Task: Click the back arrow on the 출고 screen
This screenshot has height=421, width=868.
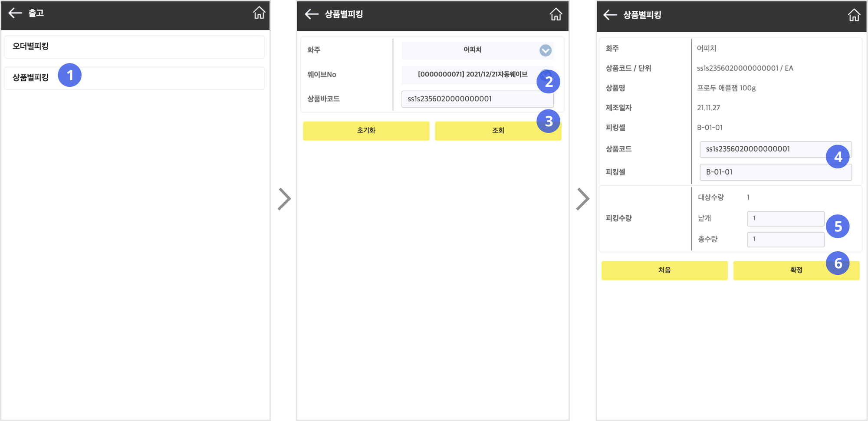Action: coord(15,13)
